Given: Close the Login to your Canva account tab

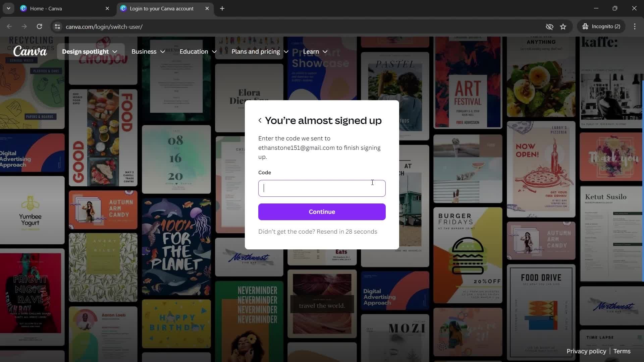Looking at the screenshot, I should pos(207,8).
